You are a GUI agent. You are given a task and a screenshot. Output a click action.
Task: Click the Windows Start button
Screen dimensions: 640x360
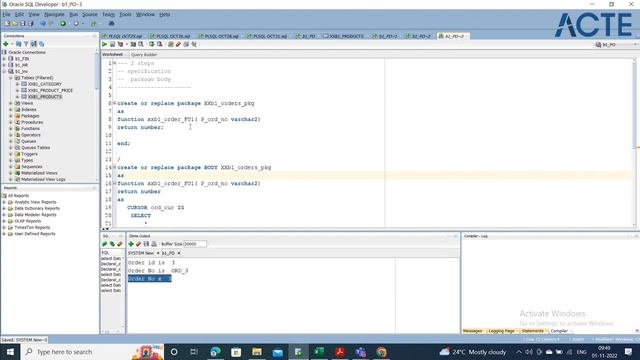click(10, 352)
